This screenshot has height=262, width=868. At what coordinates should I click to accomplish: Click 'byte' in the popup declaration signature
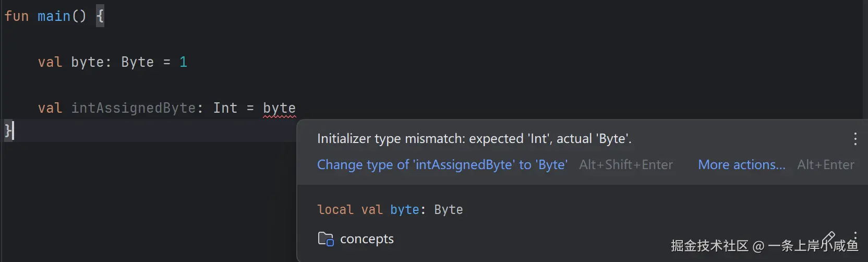pyautogui.click(x=404, y=210)
